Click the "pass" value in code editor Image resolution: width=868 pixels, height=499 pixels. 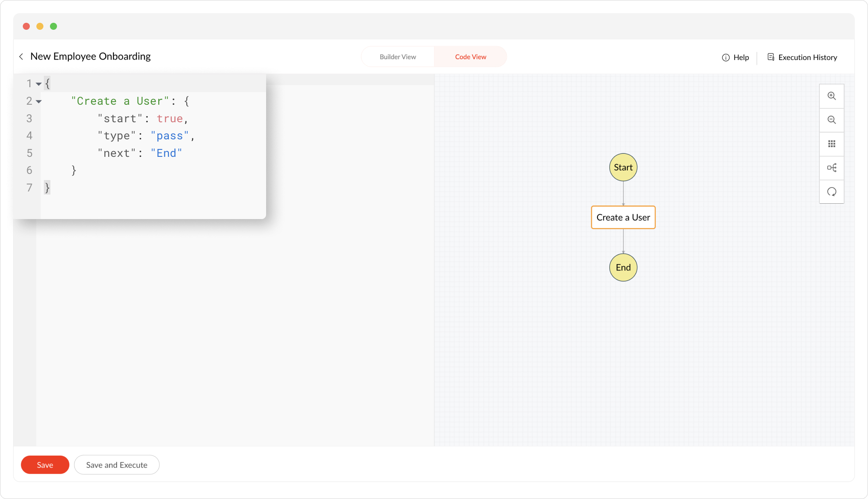pos(170,136)
